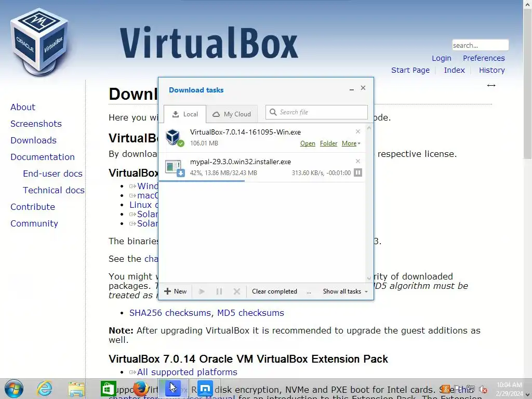Remove VirtualBox-7.0.14 download entry
Viewport: 532px width, 399px height.
point(357,131)
